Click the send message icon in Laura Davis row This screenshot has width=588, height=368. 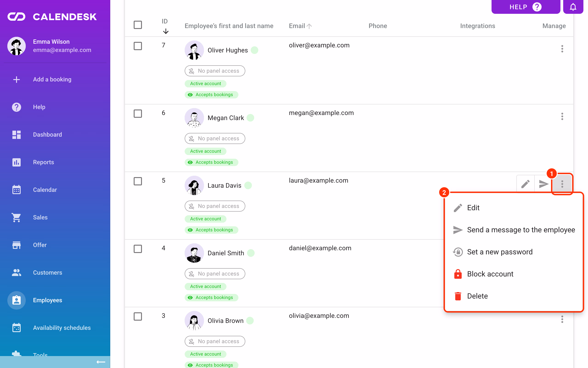(x=543, y=184)
